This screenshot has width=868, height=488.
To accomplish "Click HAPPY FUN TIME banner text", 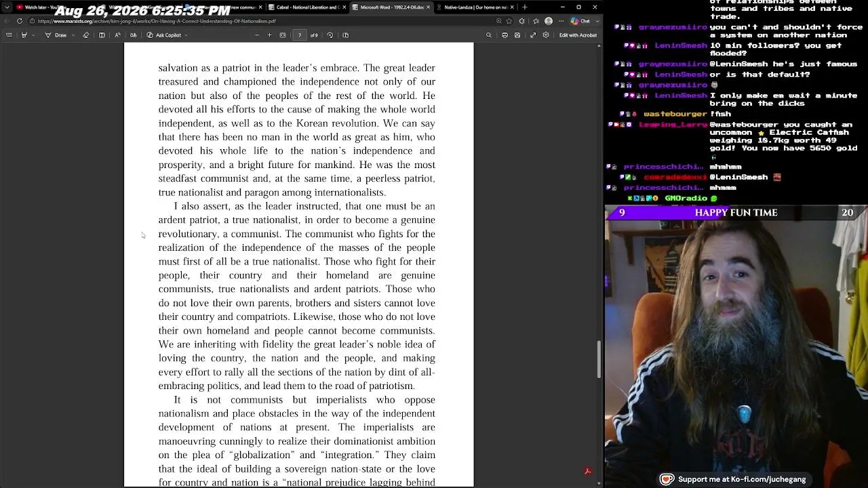I will (x=736, y=213).
